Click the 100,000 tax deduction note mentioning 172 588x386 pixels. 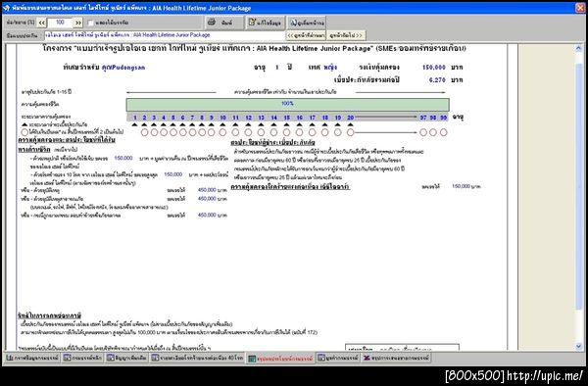[x=170, y=332]
